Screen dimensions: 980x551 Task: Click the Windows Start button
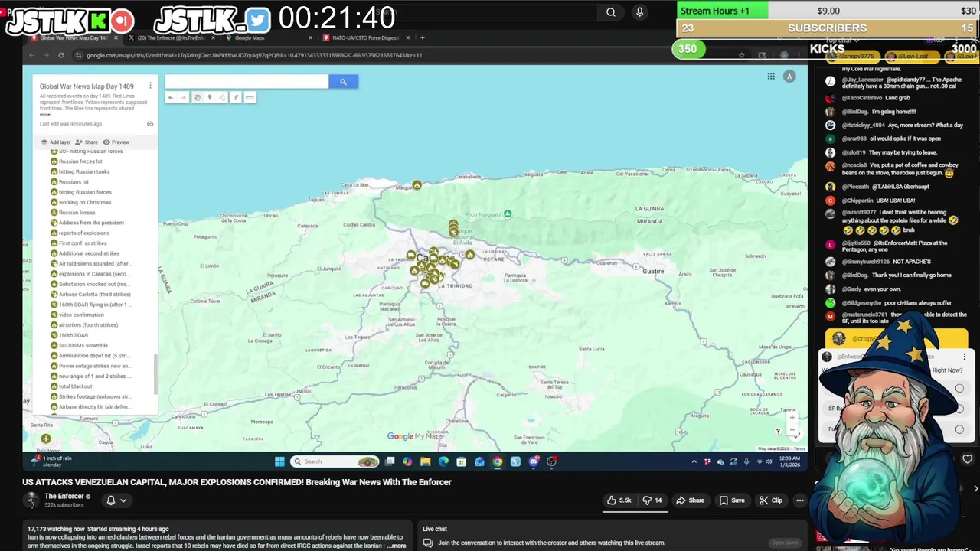coord(279,461)
